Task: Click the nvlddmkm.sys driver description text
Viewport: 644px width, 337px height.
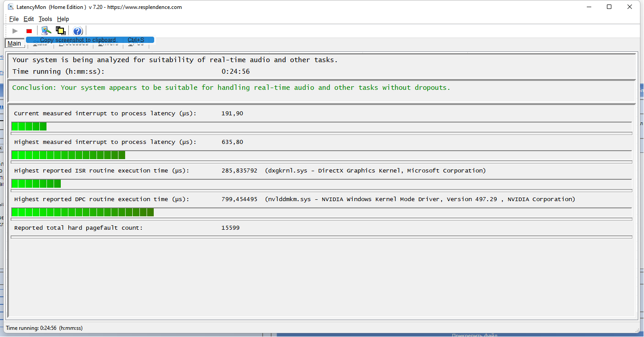Action: coord(420,199)
